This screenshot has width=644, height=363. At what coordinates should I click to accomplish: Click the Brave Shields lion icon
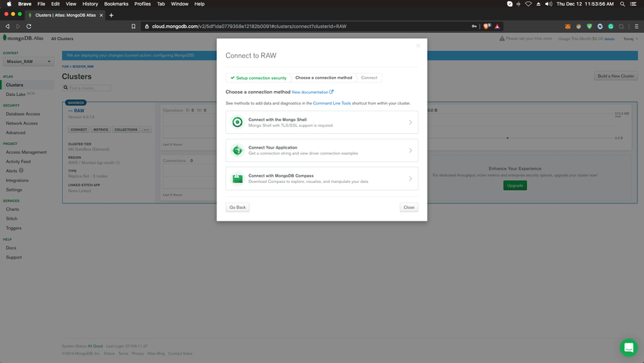coord(487,27)
